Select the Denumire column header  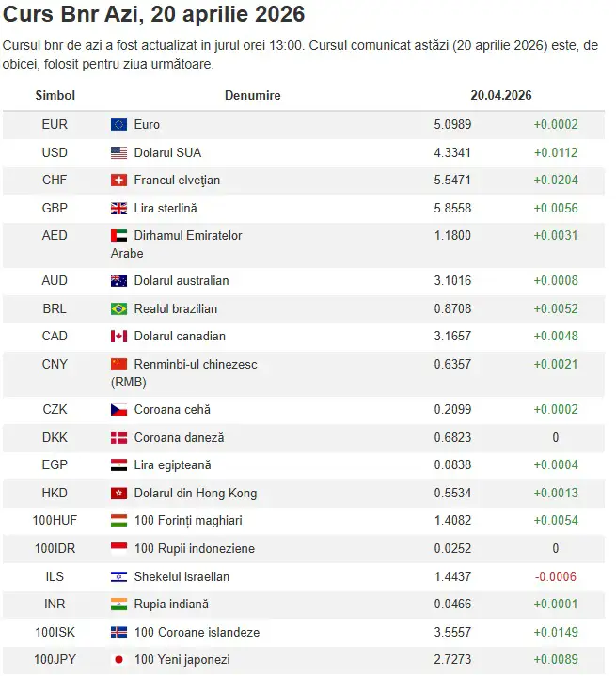pos(252,95)
